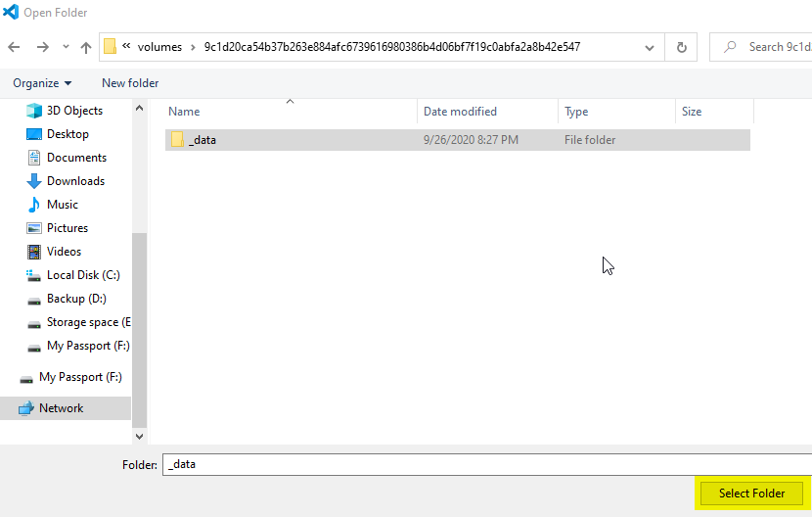Refresh the current folder view
Image resolution: width=812 pixels, height=517 pixels.
[682, 47]
